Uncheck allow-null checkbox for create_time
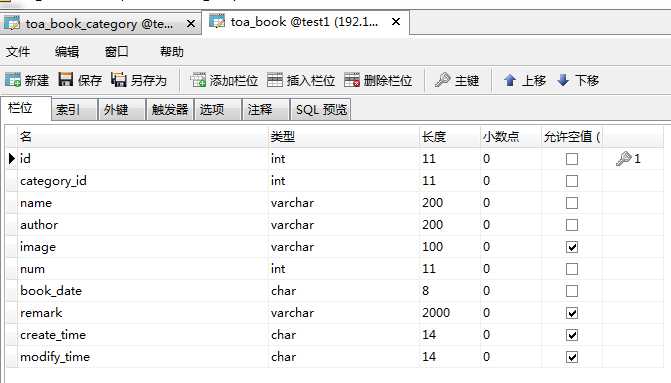This screenshot has height=383, width=671. tap(572, 335)
